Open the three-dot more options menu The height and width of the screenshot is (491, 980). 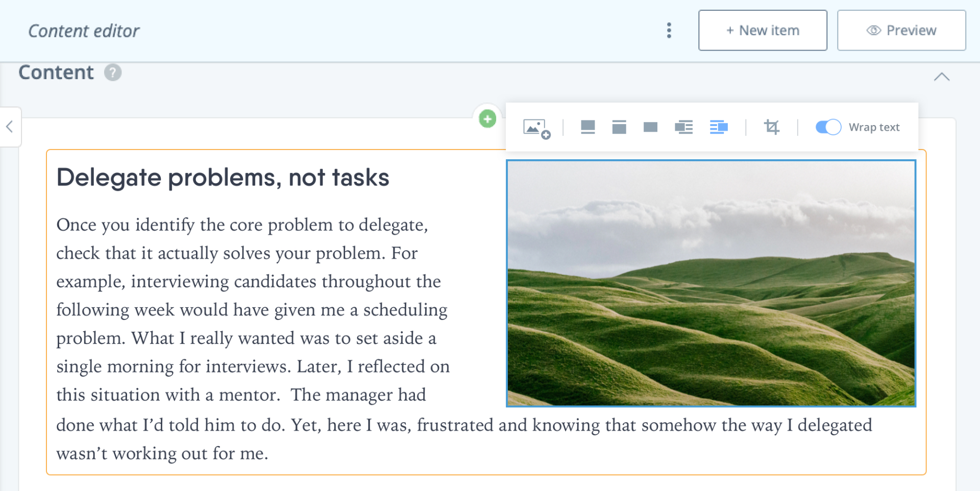669,31
